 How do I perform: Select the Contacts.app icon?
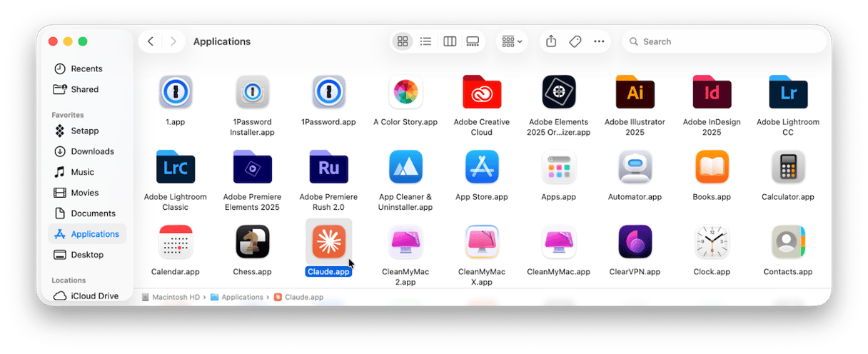(788, 242)
